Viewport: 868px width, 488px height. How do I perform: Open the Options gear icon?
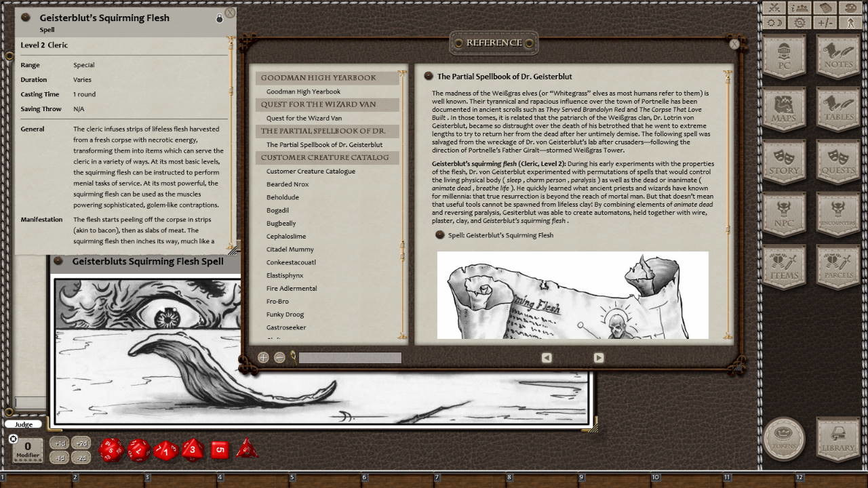coord(798,22)
